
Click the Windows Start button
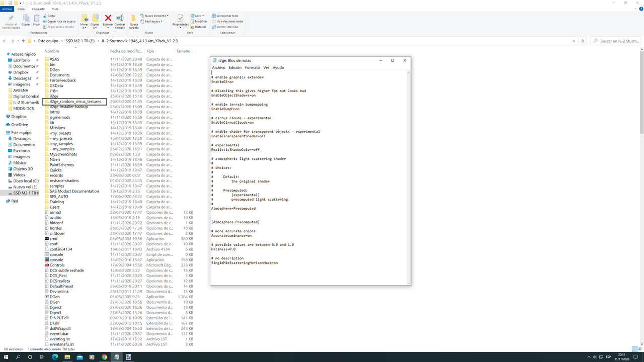(x=6, y=357)
